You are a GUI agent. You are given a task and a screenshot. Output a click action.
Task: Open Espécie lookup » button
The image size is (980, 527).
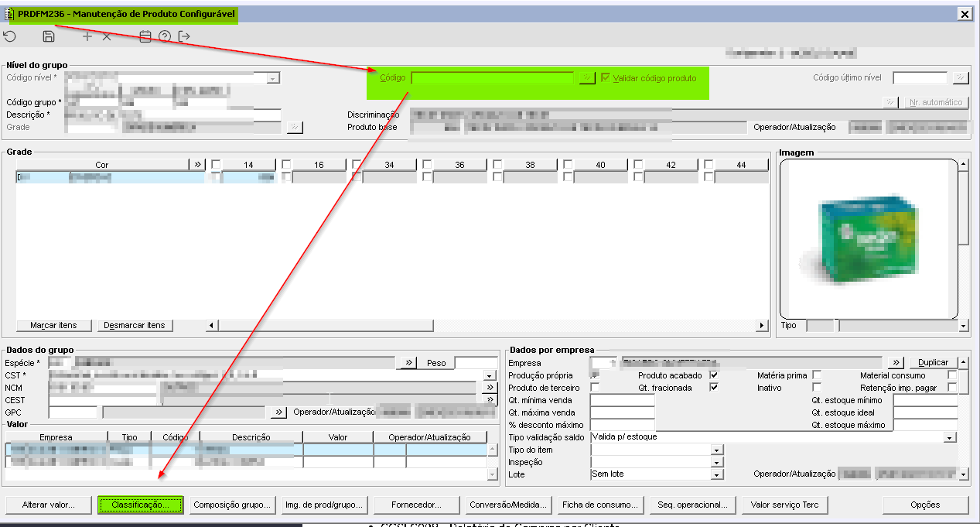click(x=409, y=362)
